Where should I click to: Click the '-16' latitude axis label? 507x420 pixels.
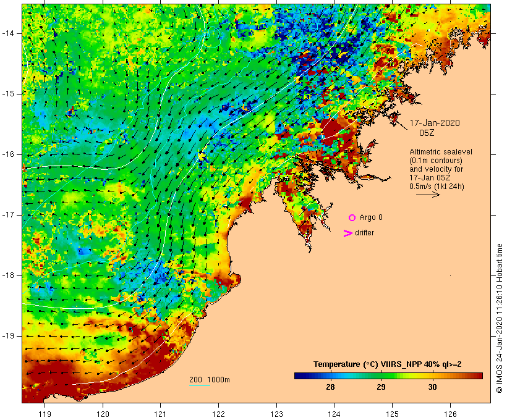(x=8, y=154)
